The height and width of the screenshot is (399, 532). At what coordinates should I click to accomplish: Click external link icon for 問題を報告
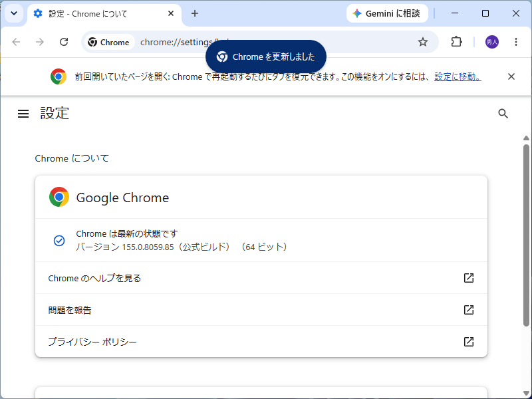pos(469,310)
